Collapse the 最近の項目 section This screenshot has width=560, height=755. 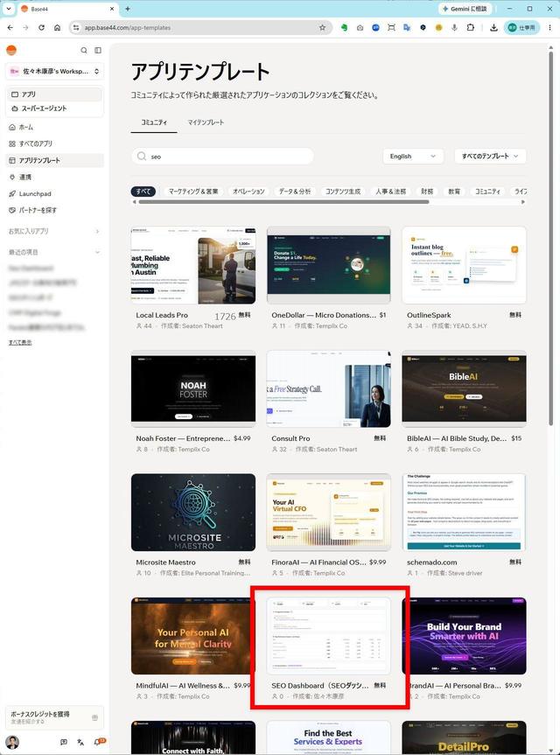[x=97, y=252]
